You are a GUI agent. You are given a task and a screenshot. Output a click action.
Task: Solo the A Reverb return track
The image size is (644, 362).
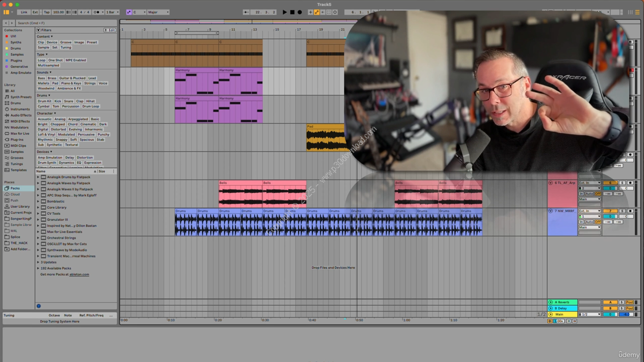click(621, 302)
